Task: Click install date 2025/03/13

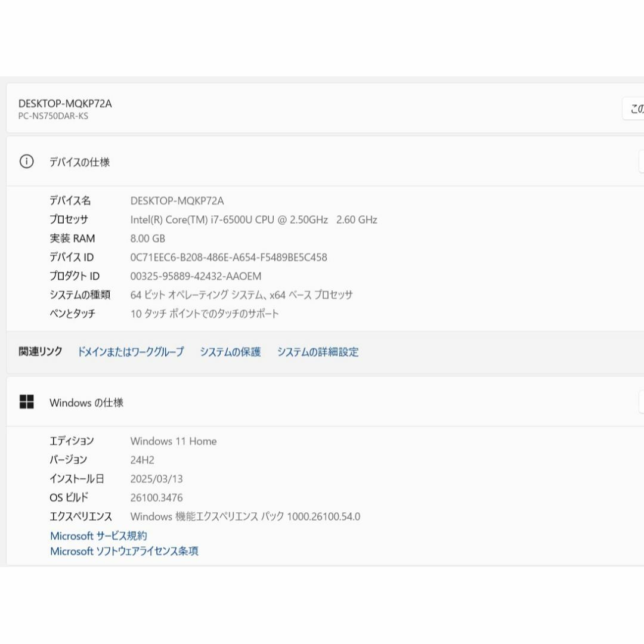Action: [x=156, y=479]
